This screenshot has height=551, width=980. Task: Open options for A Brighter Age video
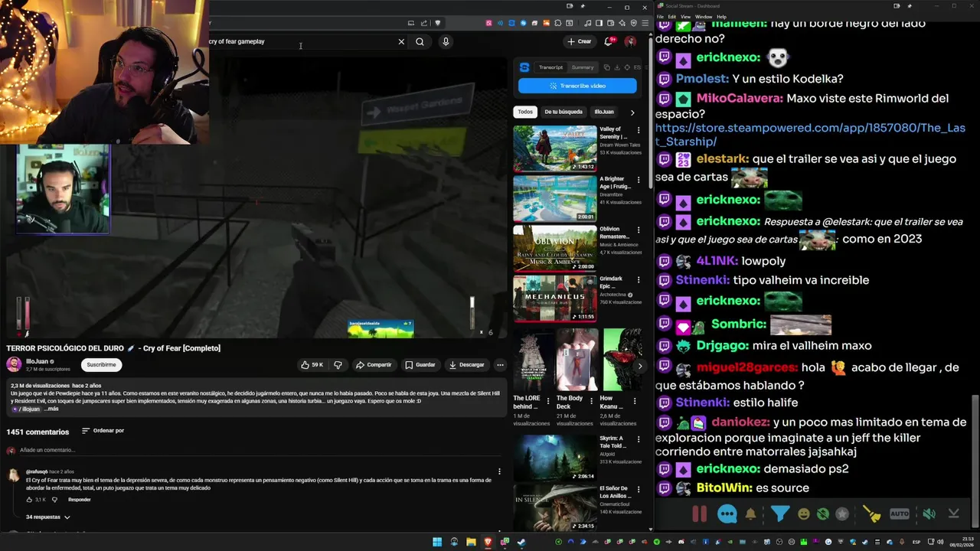[x=639, y=181]
